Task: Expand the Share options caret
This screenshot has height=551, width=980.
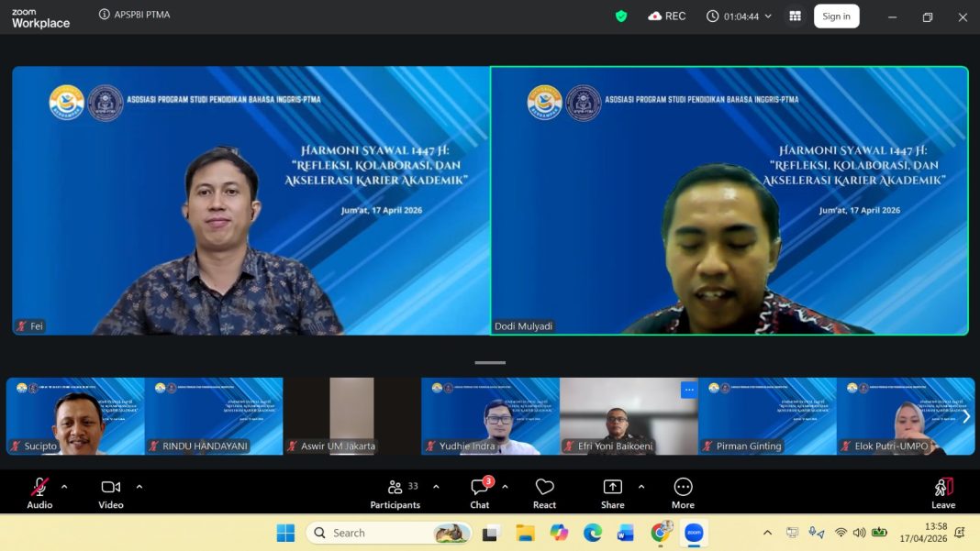Action: click(x=640, y=487)
